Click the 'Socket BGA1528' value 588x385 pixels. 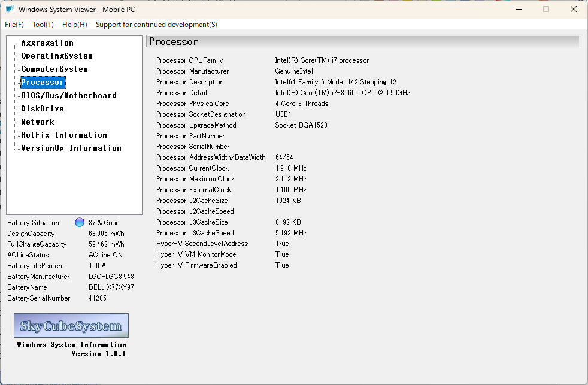[x=301, y=125]
